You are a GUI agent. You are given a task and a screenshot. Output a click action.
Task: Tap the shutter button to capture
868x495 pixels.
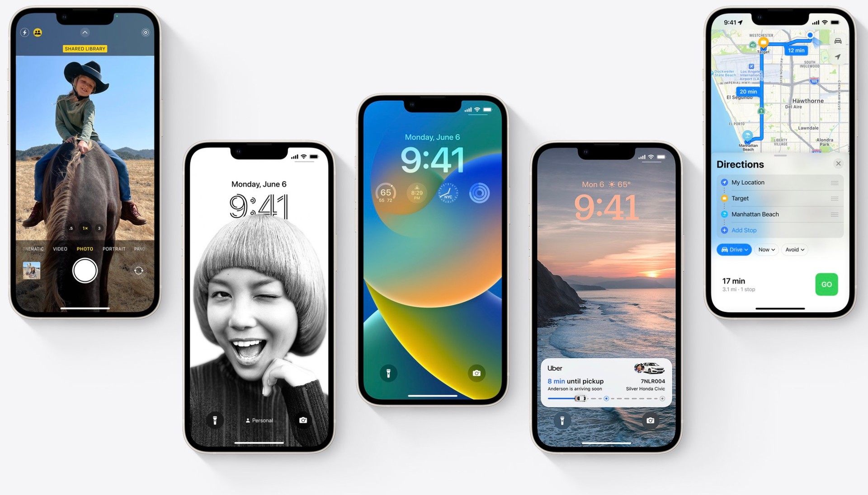point(83,269)
